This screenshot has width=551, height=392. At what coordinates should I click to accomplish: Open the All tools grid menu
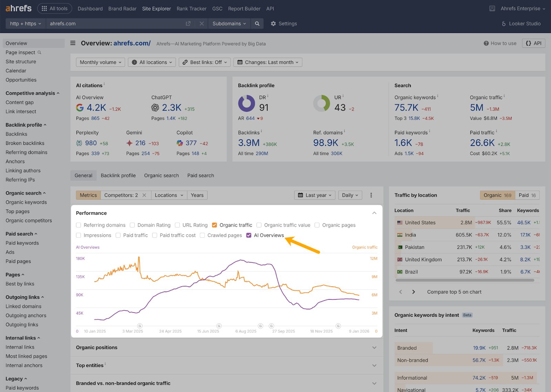(x=54, y=8)
